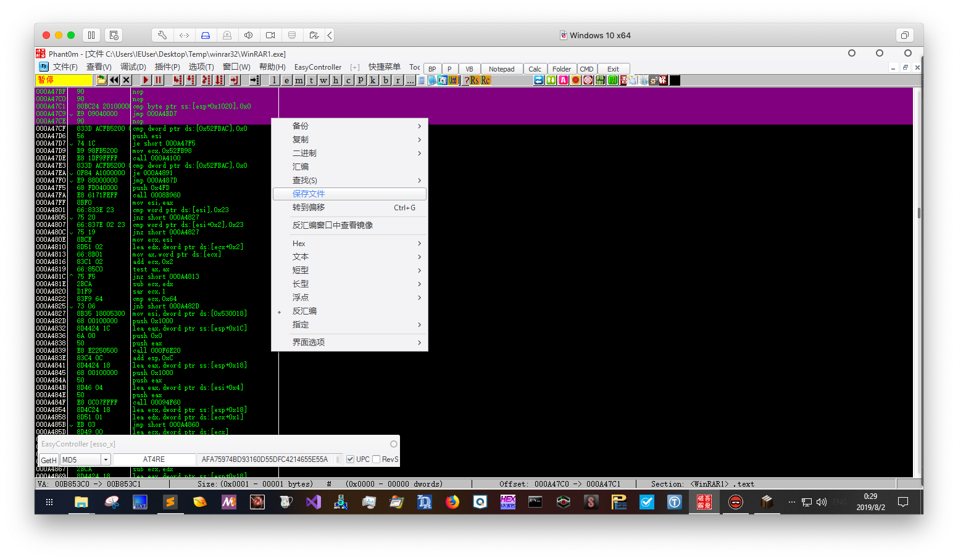
Task: Click the pink 'A' toolbar icon
Action: click(563, 80)
